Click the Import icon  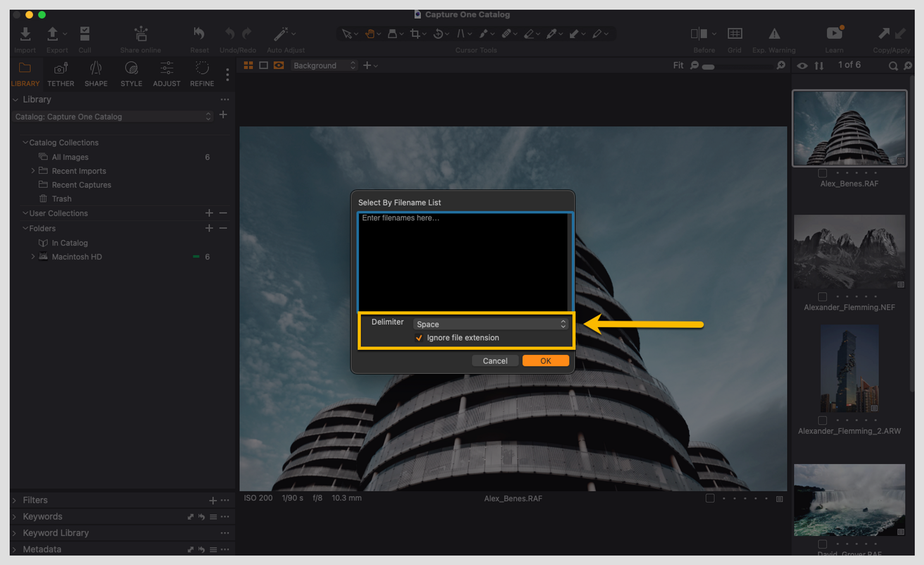pyautogui.click(x=25, y=34)
